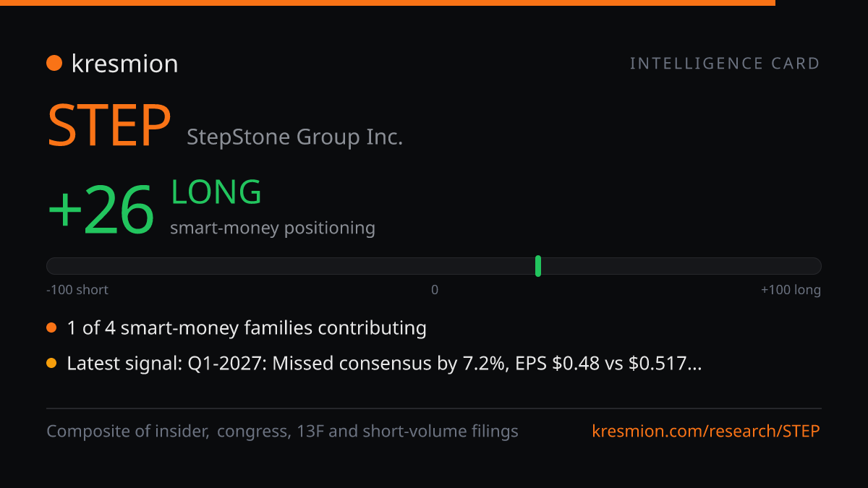
Task: Click the -100 short scale label
Action: 77,290
